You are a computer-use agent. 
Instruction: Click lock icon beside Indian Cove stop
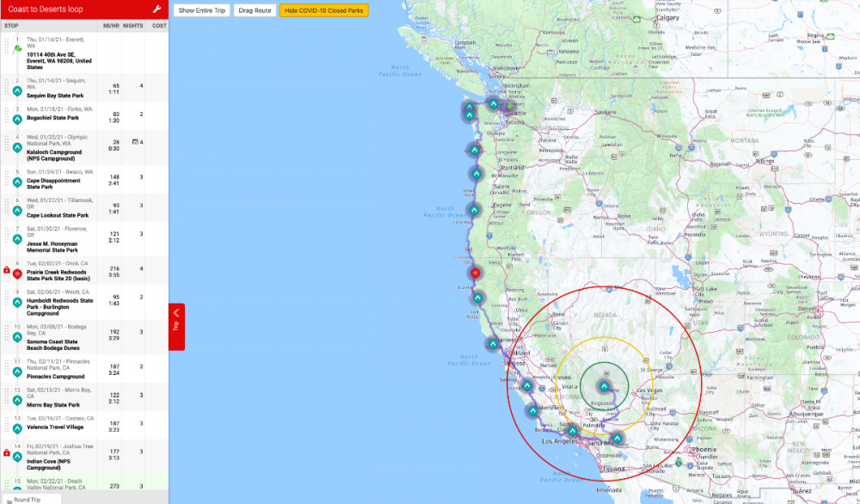(x=7, y=452)
